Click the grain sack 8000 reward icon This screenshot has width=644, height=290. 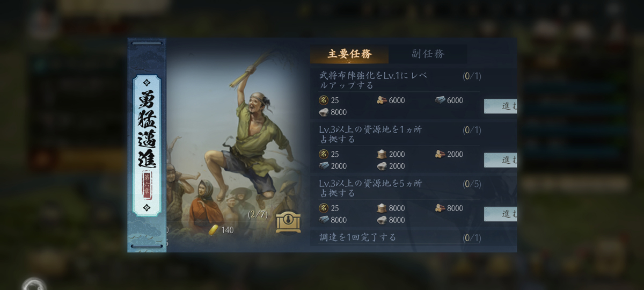click(x=382, y=208)
